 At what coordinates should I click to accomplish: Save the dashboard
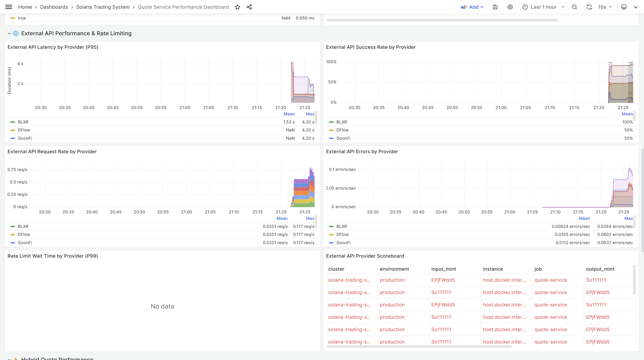point(495,7)
